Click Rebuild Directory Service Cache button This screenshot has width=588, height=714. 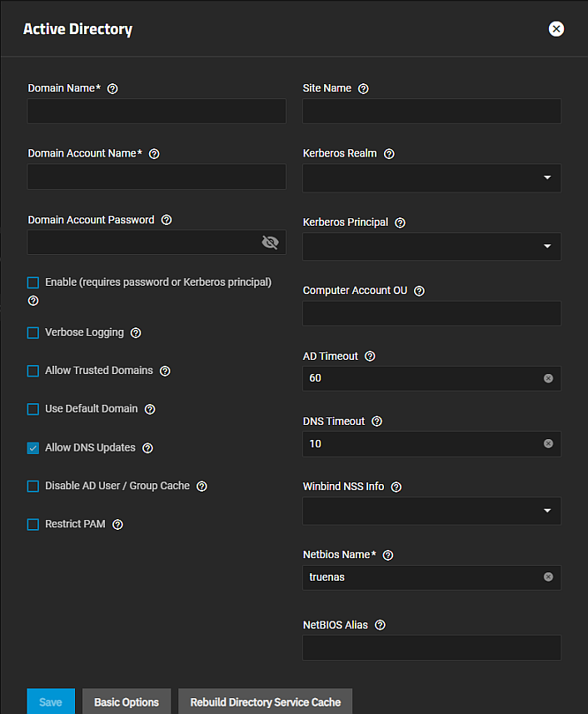265,702
